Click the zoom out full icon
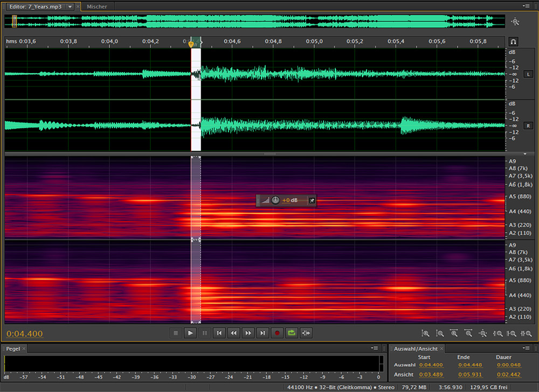This screenshot has height=392, width=539. click(483, 334)
